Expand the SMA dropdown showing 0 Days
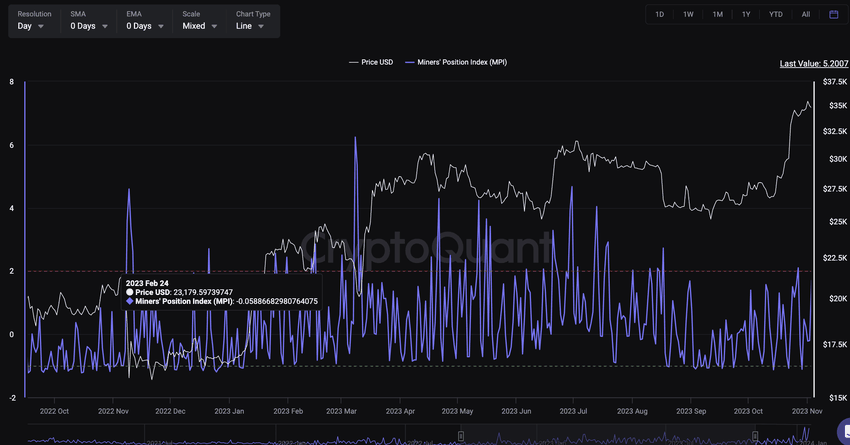 click(89, 26)
